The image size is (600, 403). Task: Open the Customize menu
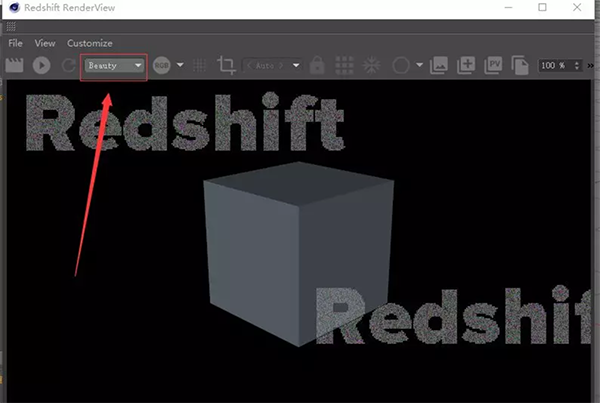click(90, 43)
